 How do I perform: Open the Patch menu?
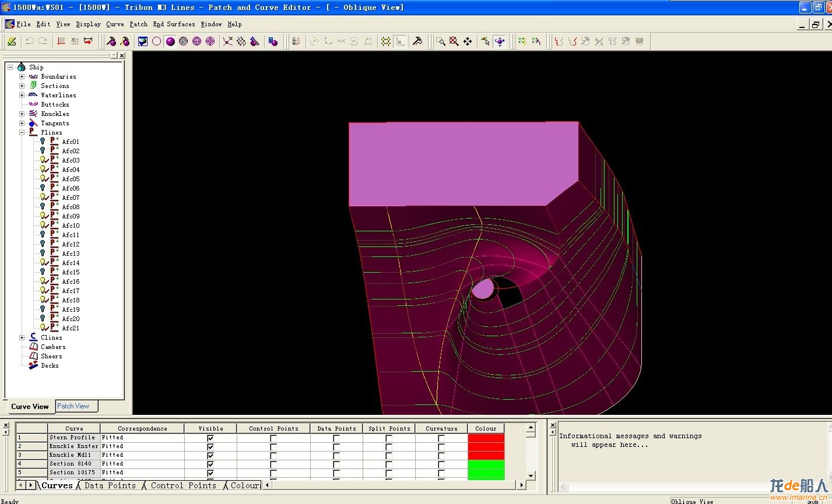(138, 24)
